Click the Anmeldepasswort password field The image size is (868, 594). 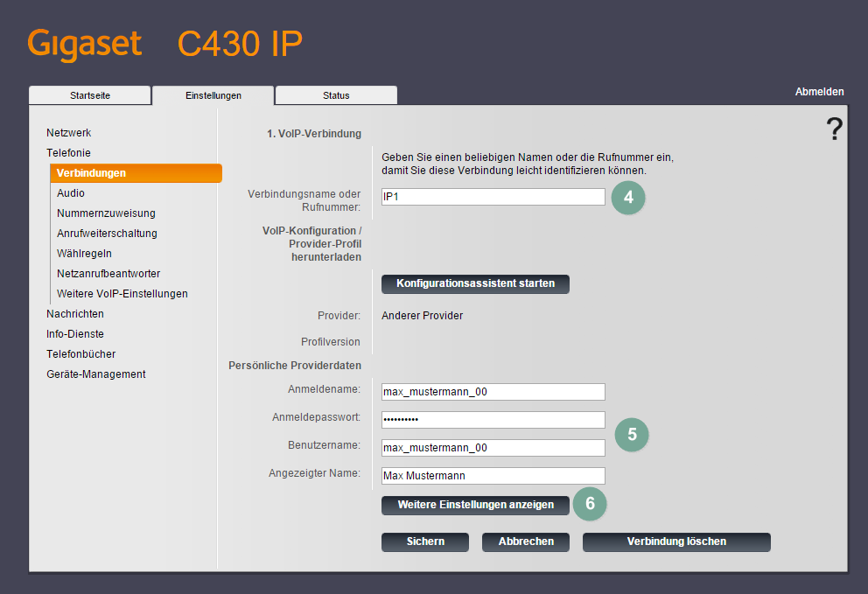493,420
